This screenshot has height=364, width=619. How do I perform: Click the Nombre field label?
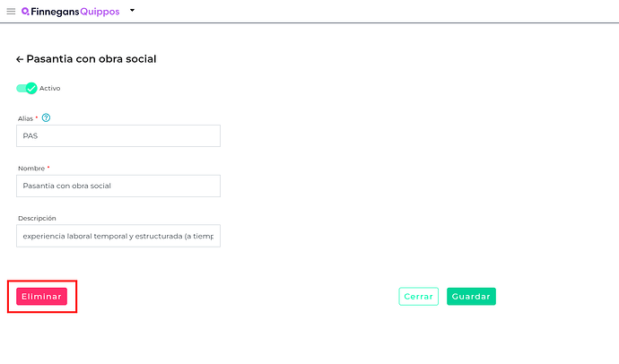32,168
